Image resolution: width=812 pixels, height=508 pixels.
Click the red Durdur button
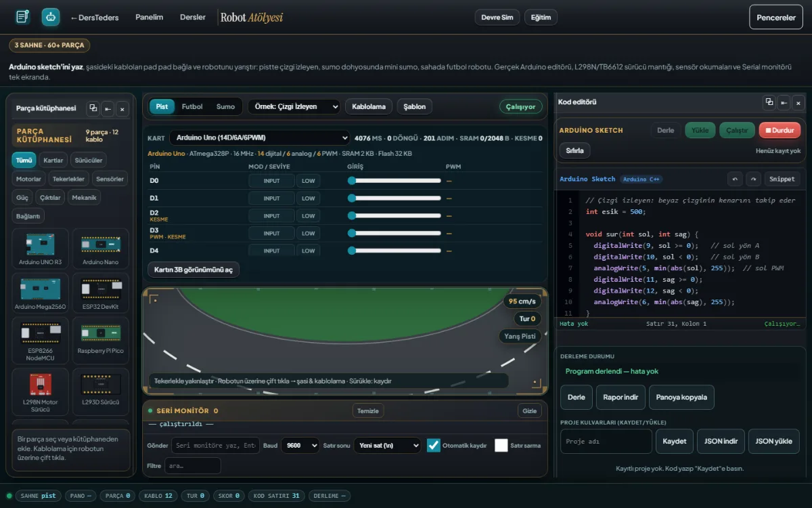[780, 130]
